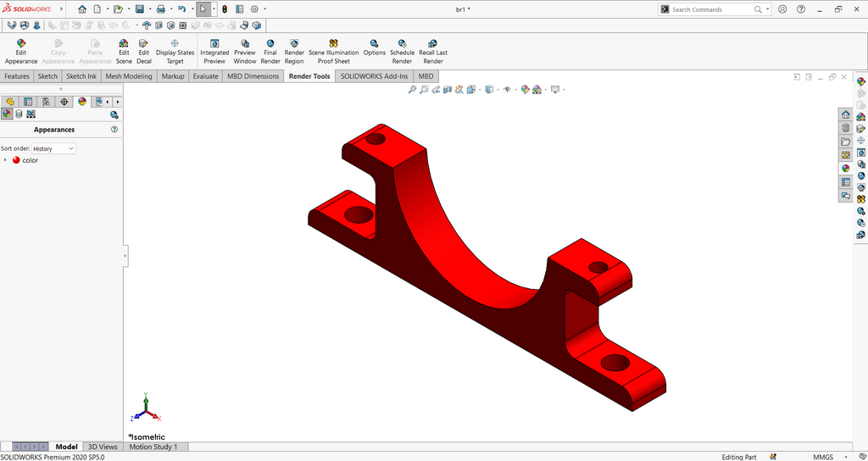The image size is (868, 461).
Task: Start Integrated Preview rendering
Action: [214, 52]
